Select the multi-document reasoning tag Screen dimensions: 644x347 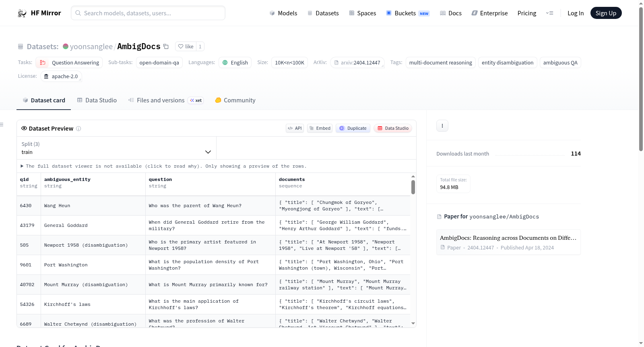click(441, 62)
